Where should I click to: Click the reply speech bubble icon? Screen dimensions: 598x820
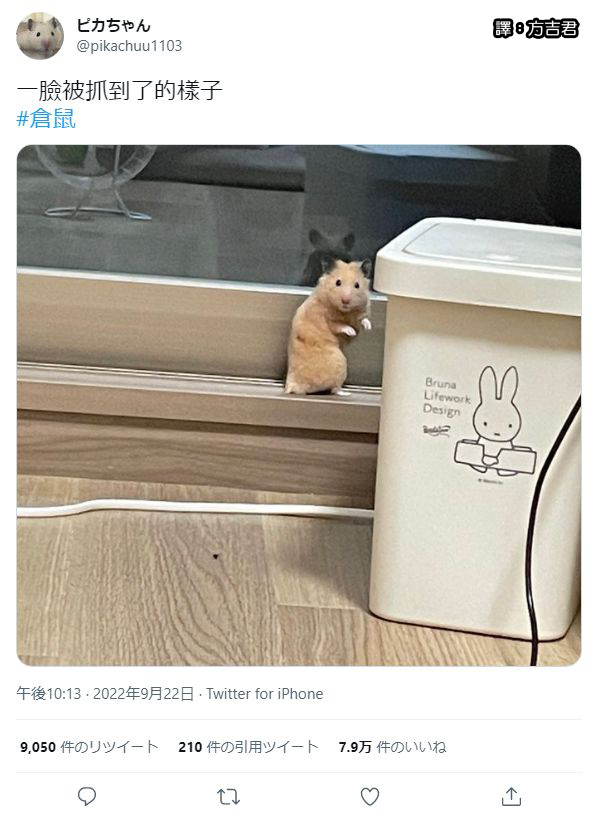87,796
